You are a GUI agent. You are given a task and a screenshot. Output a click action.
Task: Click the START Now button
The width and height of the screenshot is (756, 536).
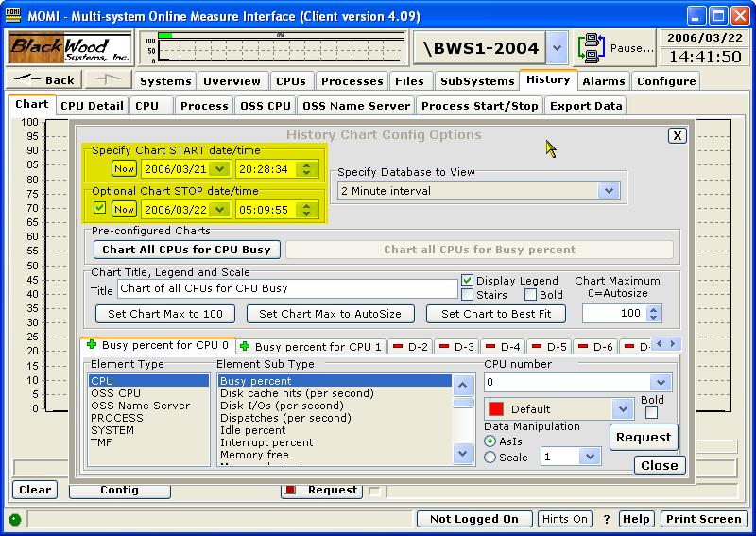point(124,169)
